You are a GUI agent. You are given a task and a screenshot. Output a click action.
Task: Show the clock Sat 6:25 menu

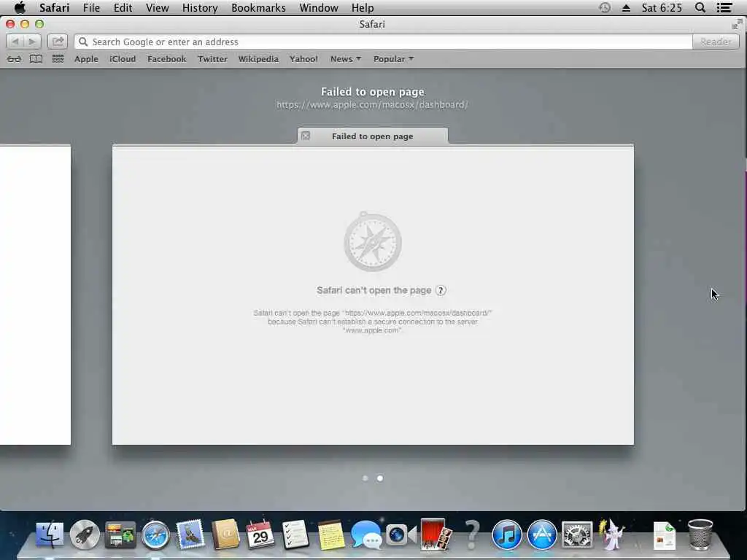click(662, 7)
